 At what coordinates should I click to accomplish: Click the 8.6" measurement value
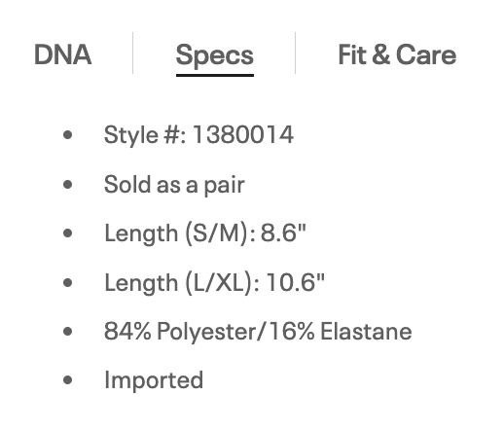click(x=283, y=233)
